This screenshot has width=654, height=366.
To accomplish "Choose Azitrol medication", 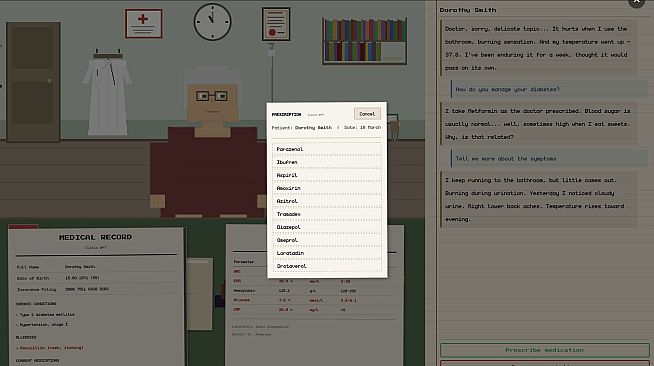I will tap(327, 201).
